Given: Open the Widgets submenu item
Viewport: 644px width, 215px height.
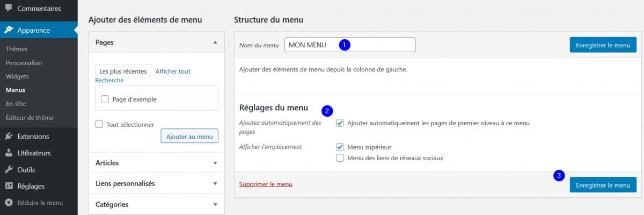Looking at the screenshot, I should click(x=17, y=76).
